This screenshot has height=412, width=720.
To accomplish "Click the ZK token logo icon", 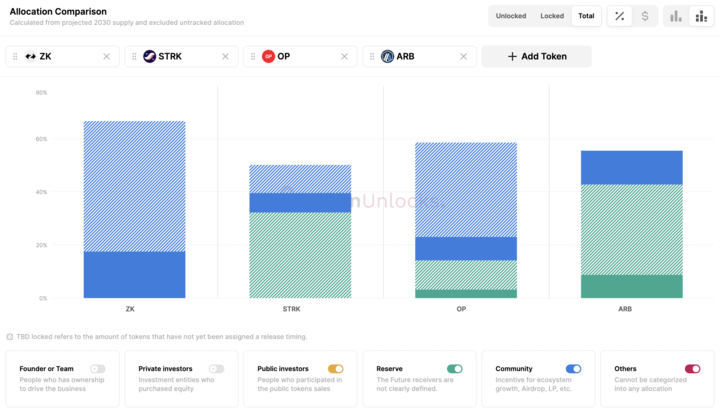I will tap(31, 56).
